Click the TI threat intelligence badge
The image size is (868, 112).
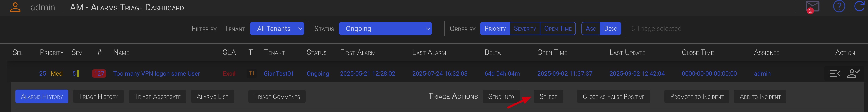tap(251, 73)
